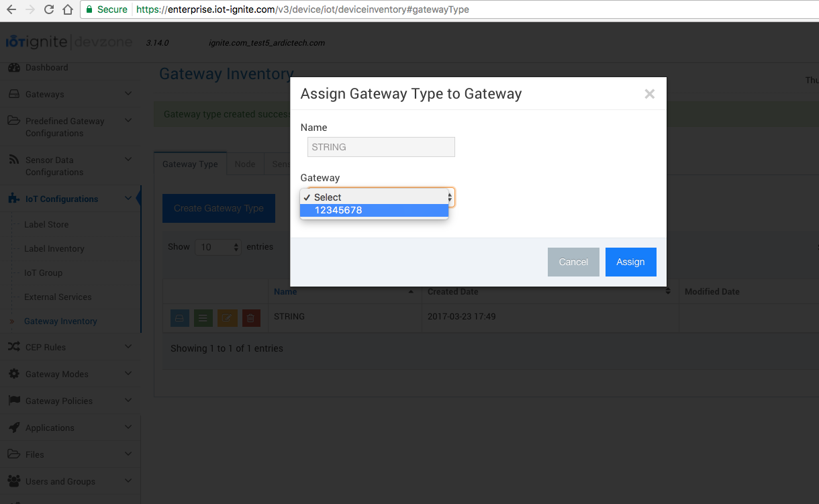The width and height of the screenshot is (819, 504).
Task: Select the CEP Rules shuffle icon
Action: tap(15, 347)
